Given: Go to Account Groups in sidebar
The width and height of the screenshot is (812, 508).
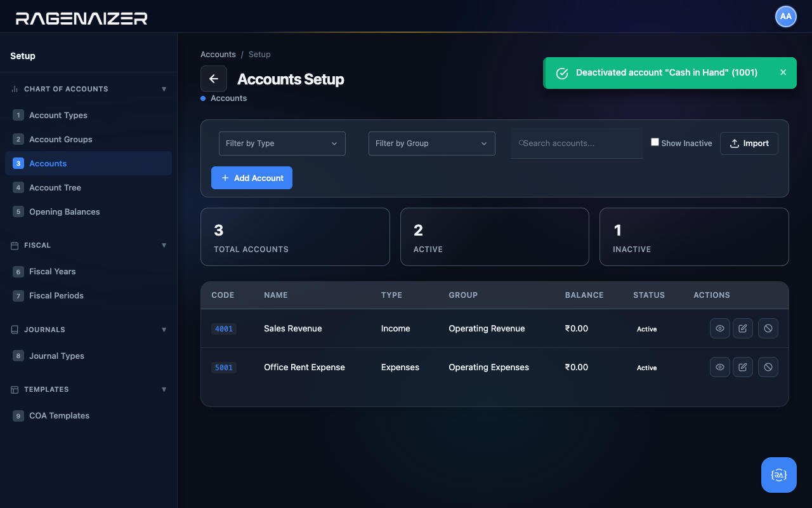Looking at the screenshot, I should coord(88,139).
